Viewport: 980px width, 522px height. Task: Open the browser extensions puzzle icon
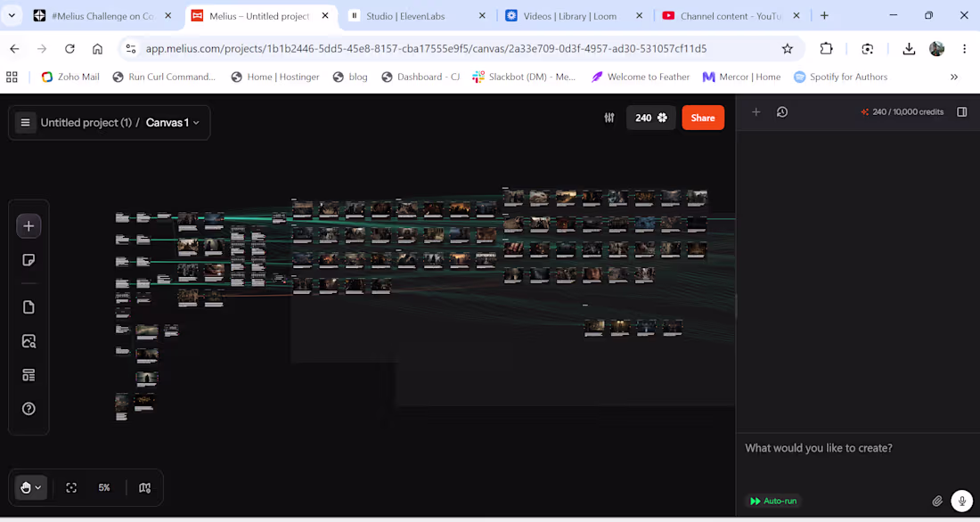coord(826,49)
